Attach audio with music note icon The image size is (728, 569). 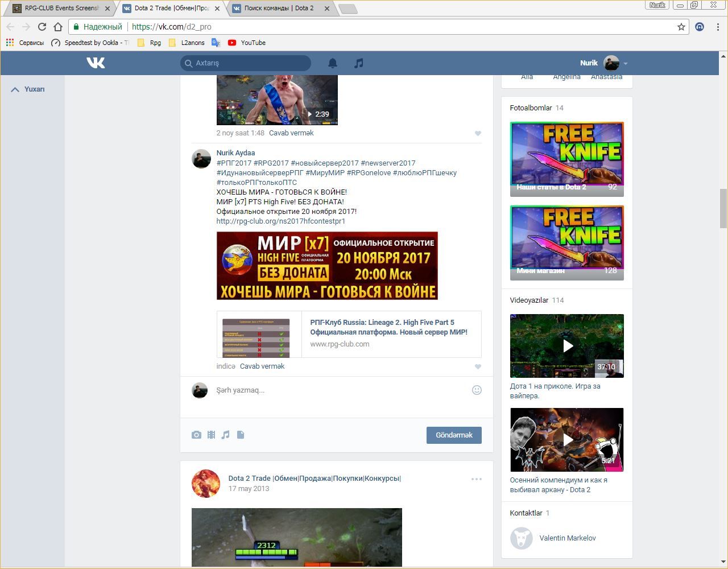[225, 435]
